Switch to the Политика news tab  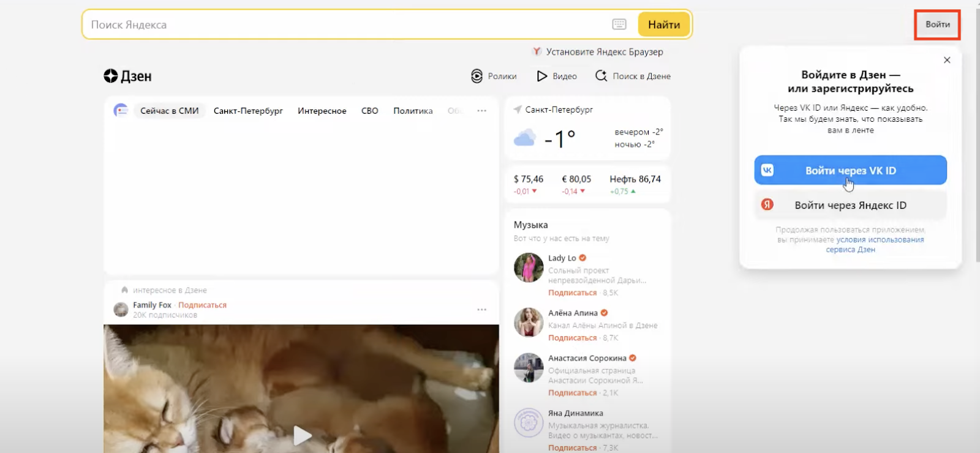(413, 111)
